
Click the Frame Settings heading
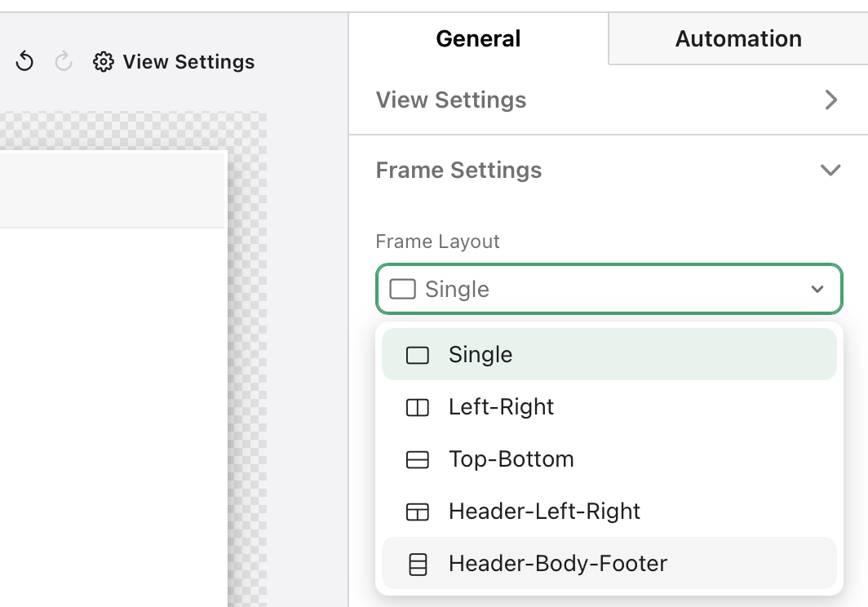tap(458, 170)
